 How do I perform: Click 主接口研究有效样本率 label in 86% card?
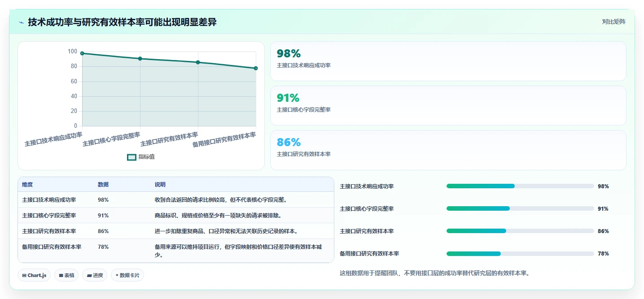coord(304,154)
